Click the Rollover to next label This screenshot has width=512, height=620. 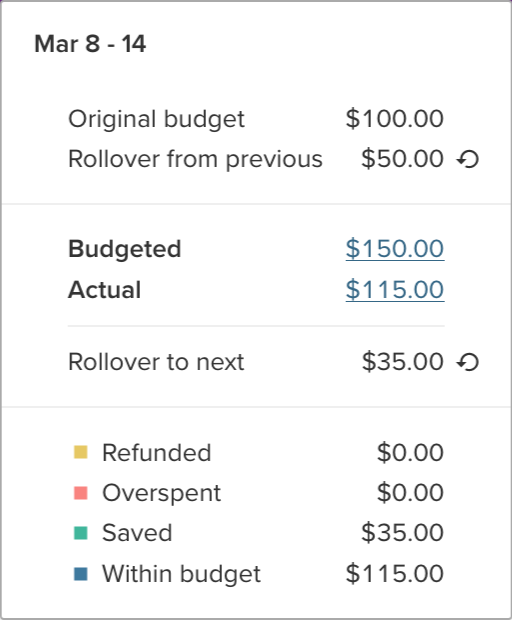[x=156, y=362]
